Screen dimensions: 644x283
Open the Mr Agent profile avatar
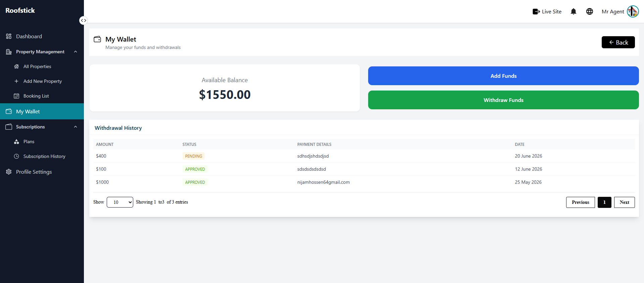(633, 11)
